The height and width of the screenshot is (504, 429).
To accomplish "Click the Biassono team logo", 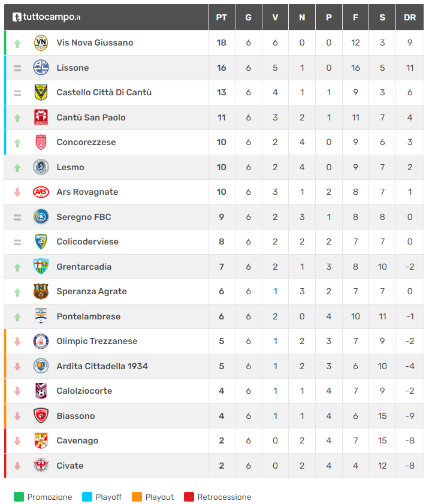I will [x=41, y=416].
